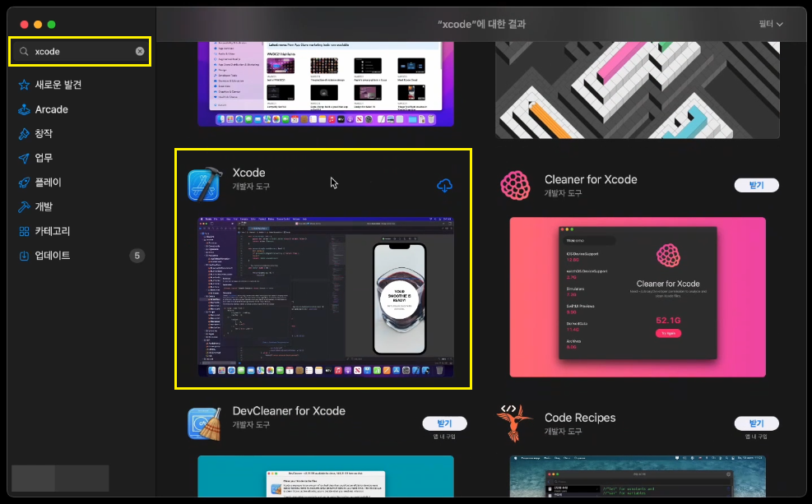Open 플레이 category in sidebar
812x504 pixels.
[x=48, y=183]
